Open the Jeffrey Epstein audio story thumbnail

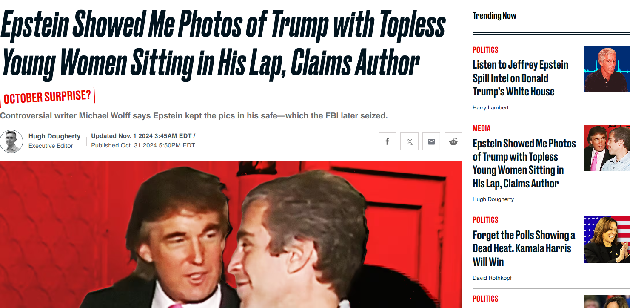coord(607,69)
